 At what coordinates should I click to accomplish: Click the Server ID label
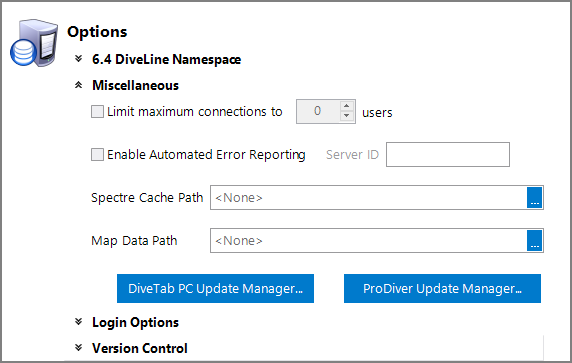[352, 155]
